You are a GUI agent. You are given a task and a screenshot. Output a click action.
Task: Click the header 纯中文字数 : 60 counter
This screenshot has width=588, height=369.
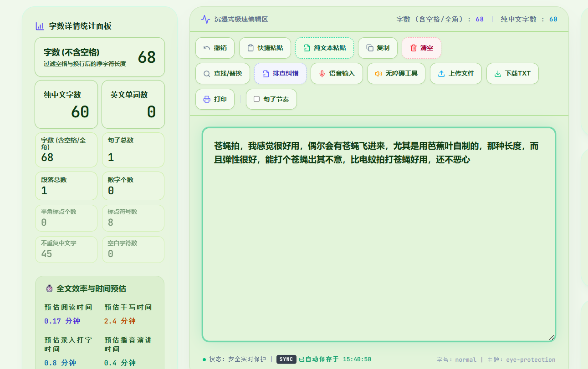coord(529,19)
